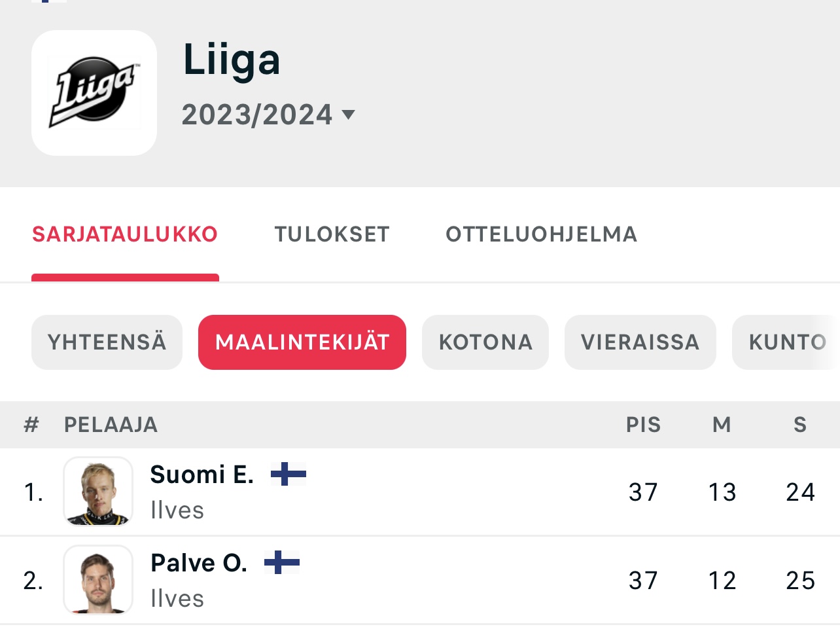The height and width of the screenshot is (631, 840).
Task: Switch to the Tulokset tab
Action: (332, 234)
